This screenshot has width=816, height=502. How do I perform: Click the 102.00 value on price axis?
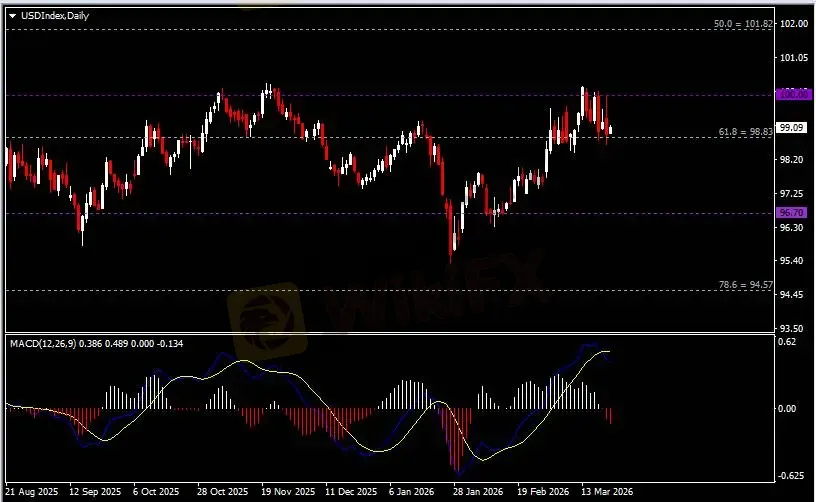[792, 24]
